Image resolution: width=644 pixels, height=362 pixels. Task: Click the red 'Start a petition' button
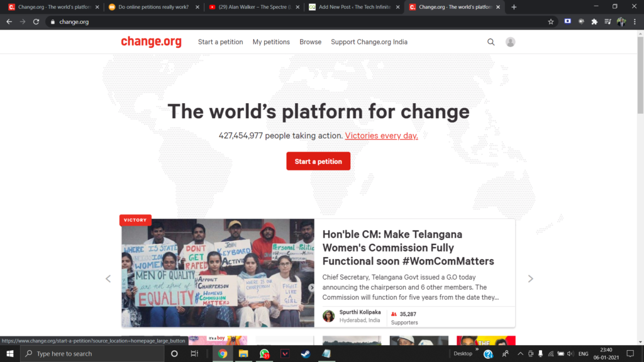(318, 162)
